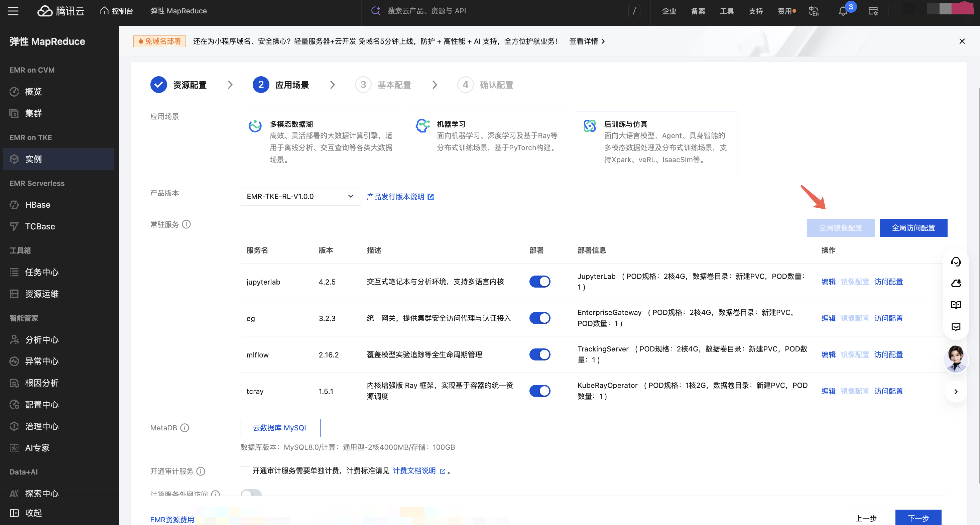This screenshot has width=980, height=525.
Task: Click the AI search icon
Action: pyautogui.click(x=375, y=11)
